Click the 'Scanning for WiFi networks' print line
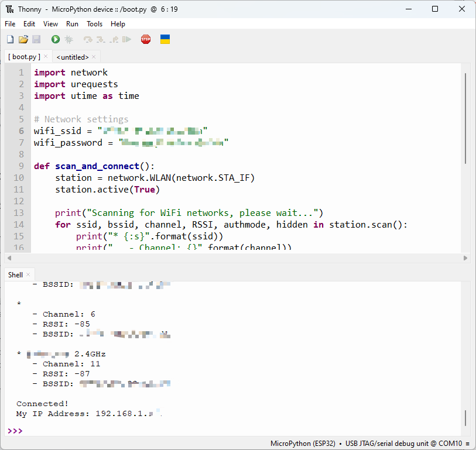This screenshot has width=476, height=450. 189,213
